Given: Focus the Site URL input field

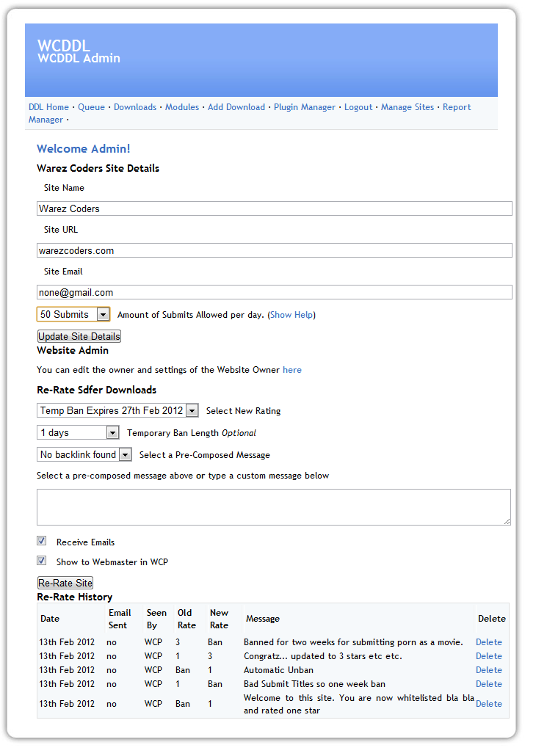Looking at the screenshot, I should pos(274,250).
